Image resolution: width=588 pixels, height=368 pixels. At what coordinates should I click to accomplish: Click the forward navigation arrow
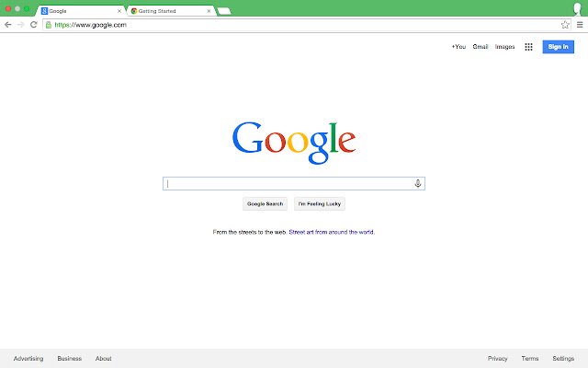[20, 25]
